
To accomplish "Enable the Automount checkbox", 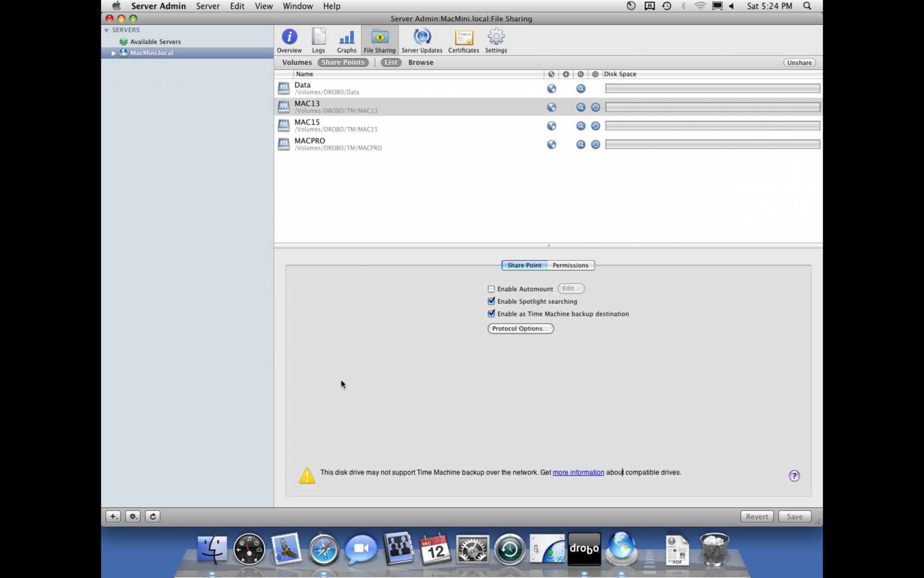I will pyautogui.click(x=491, y=289).
